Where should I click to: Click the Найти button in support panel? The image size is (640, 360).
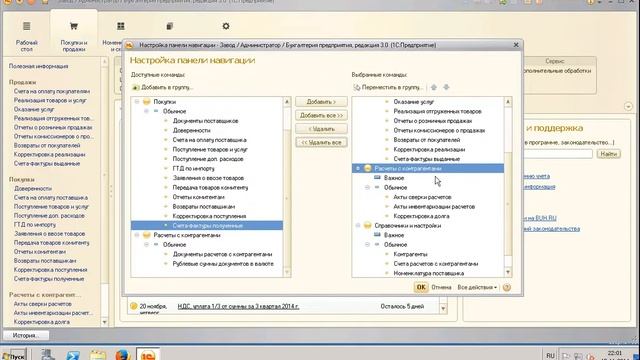(x=609, y=154)
